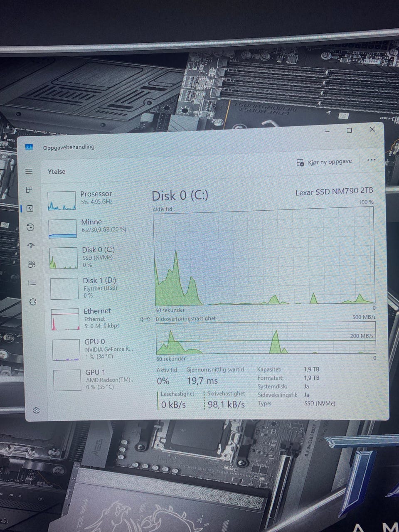Maximize the Oppgavebehandling window
Screen dimensions: 399x532
(x=349, y=130)
